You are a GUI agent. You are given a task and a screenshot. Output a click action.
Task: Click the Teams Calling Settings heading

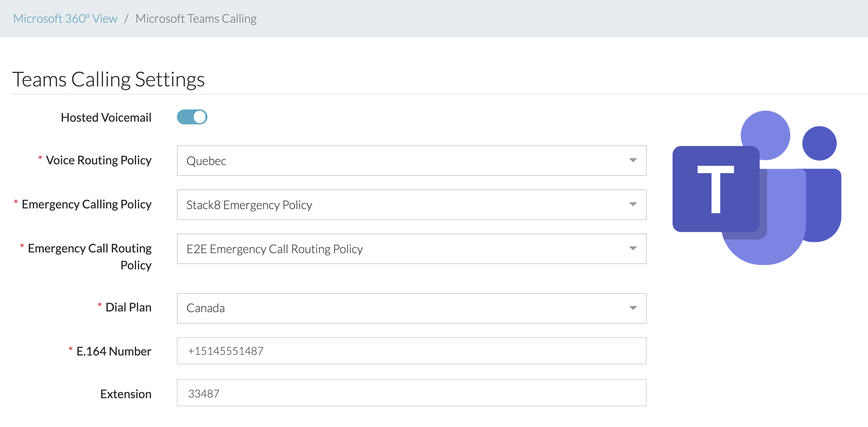point(108,80)
